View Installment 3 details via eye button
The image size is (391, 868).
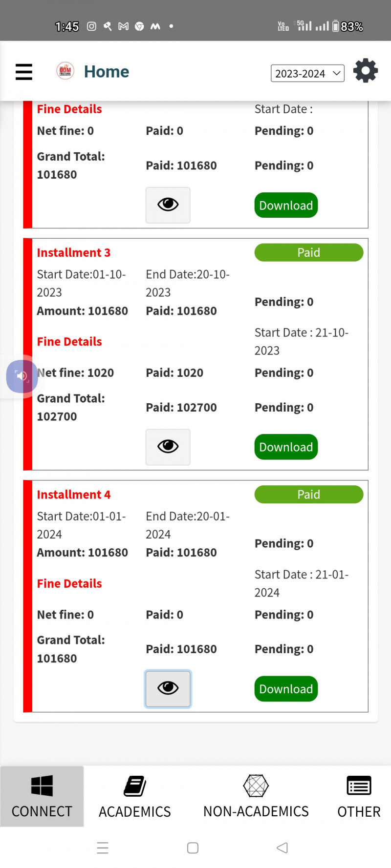coord(168,447)
